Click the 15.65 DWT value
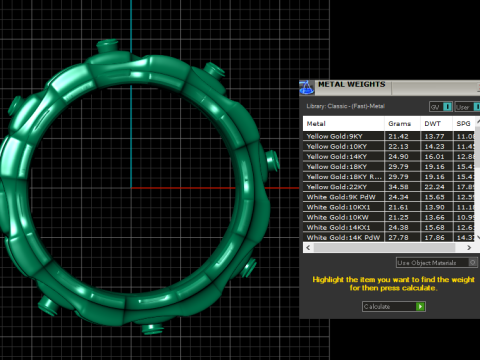The height and width of the screenshot is (360, 480). point(434,197)
